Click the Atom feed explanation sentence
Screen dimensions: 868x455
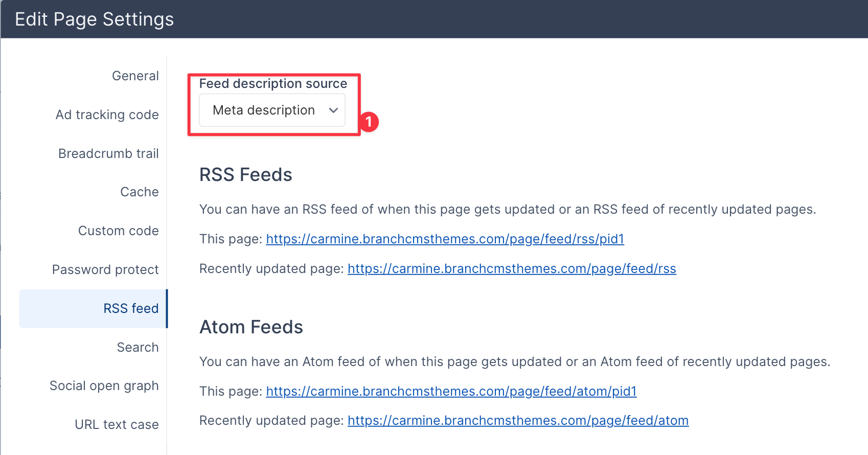(515, 361)
